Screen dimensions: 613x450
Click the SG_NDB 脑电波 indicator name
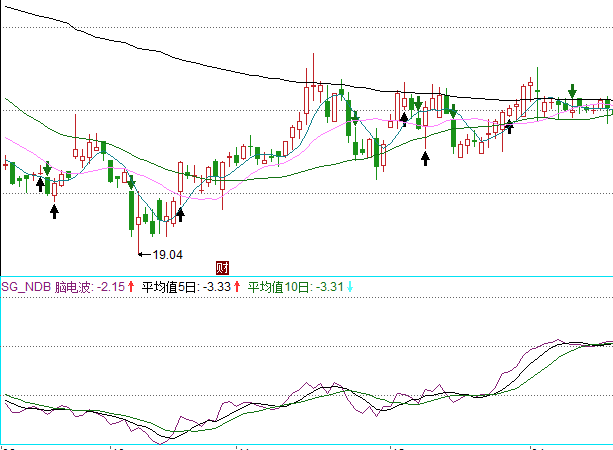(x=46, y=287)
